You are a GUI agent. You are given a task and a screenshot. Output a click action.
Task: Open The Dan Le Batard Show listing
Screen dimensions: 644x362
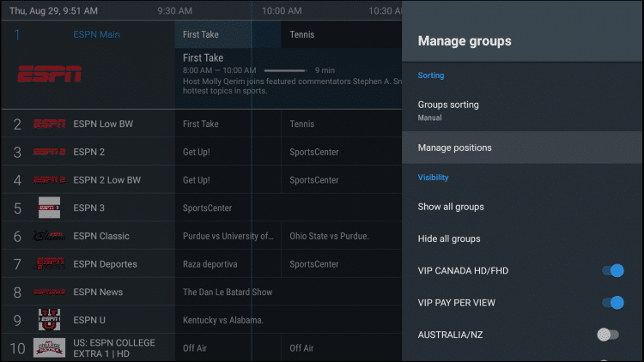pyautogui.click(x=228, y=293)
